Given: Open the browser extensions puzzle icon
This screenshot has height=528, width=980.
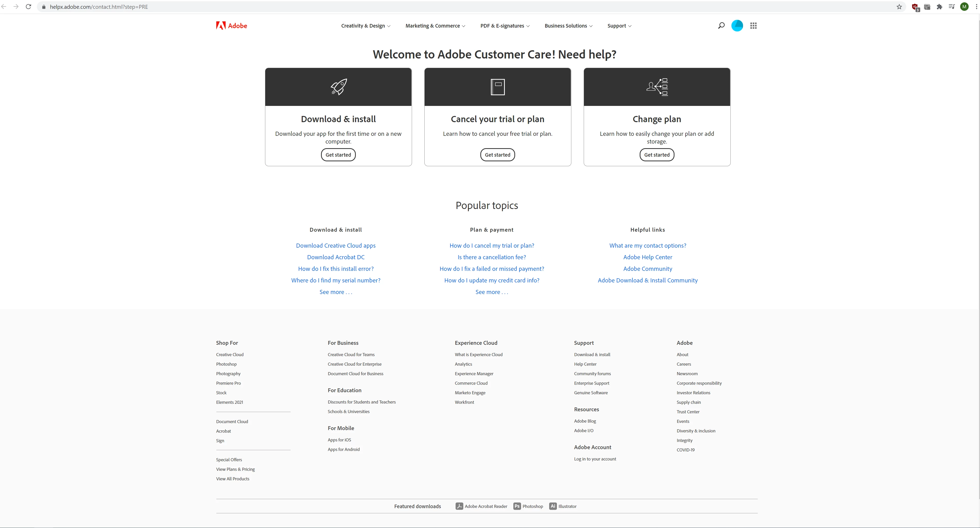Looking at the screenshot, I should pos(939,7).
